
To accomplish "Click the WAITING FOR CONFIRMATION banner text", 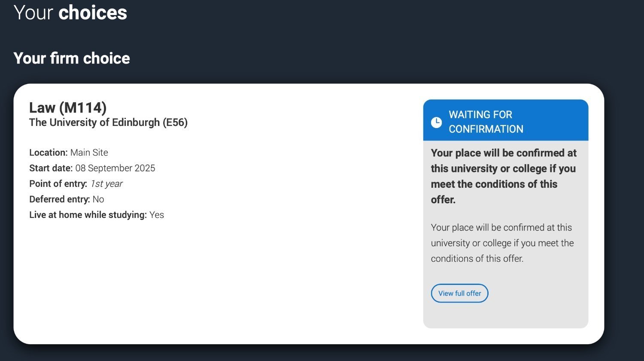I will pyautogui.click(x=485, y=122).
